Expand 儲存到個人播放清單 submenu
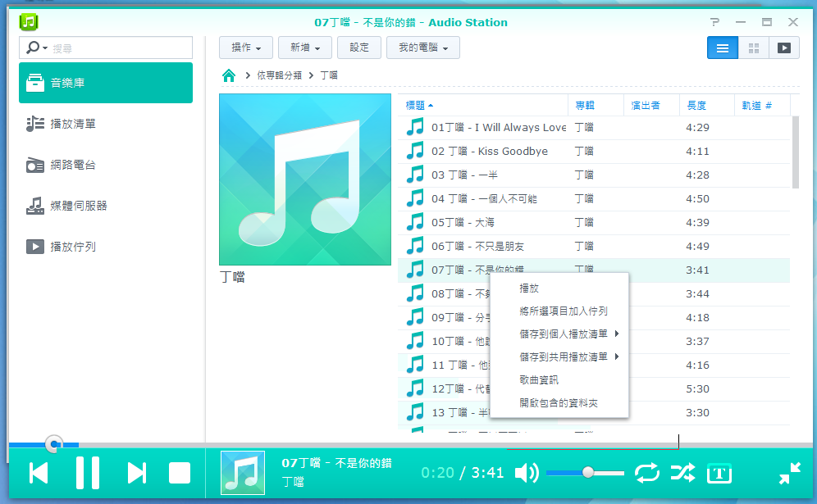This screenshot has width=817, height=504. (x=559, y=334)
